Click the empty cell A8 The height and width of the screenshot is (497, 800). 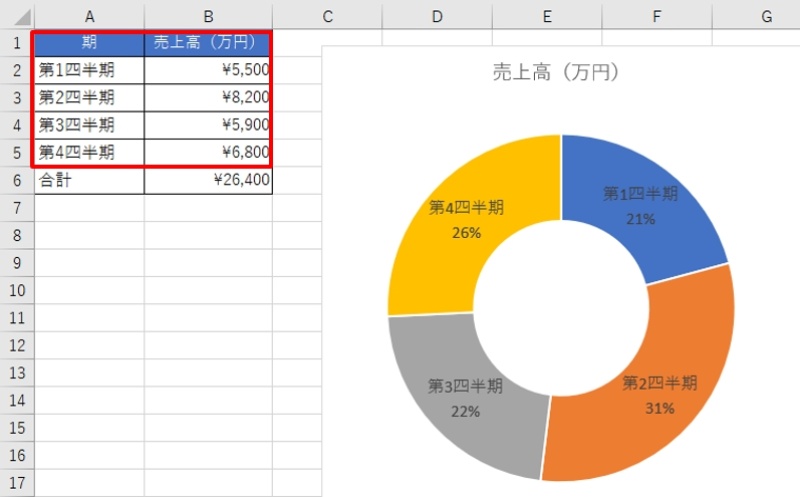click(x=90, y=236)
